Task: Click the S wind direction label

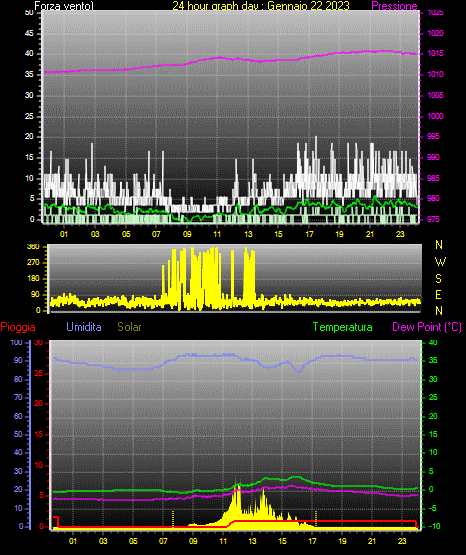Action: click(438, 279)
